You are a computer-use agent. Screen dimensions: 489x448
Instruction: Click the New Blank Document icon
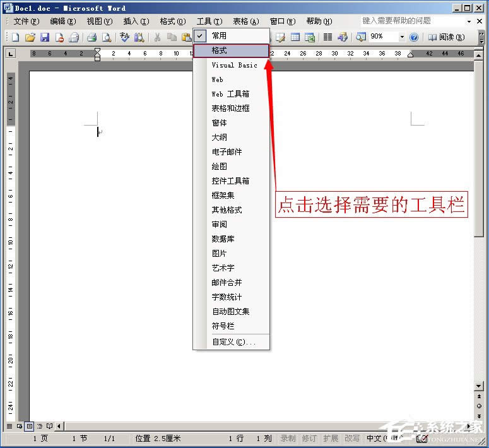pos(16,37)
